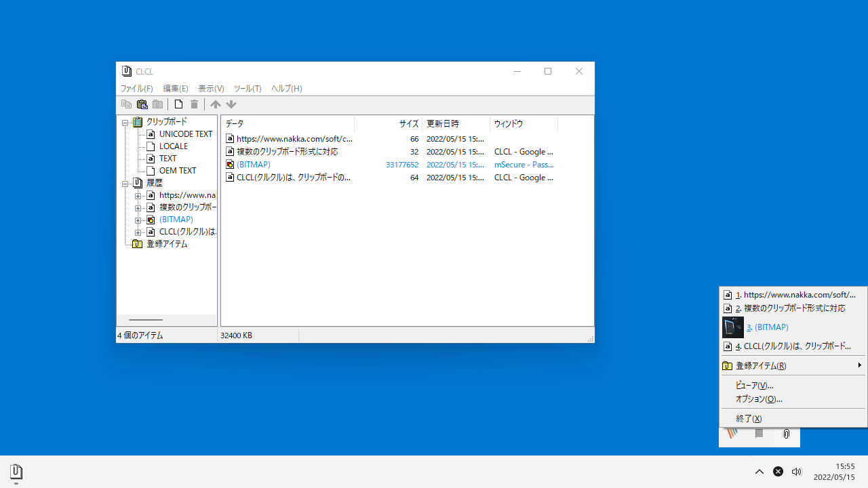Click size value 33177652 in list
This screenshot has height=488, width=868.
[x=402, y=165]
